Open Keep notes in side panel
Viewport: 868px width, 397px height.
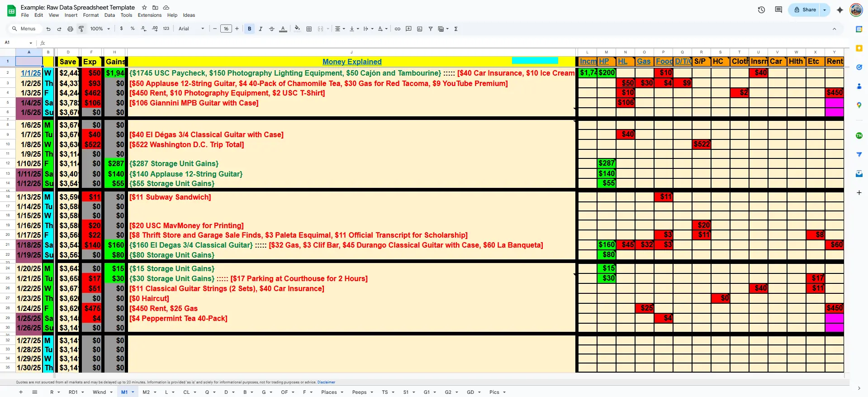click(x=859, y=48)
